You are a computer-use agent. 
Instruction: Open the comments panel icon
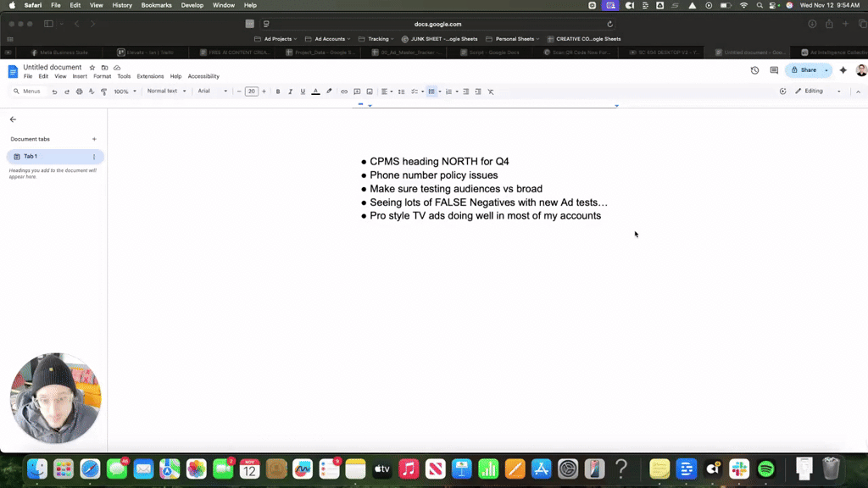(774, 70)
